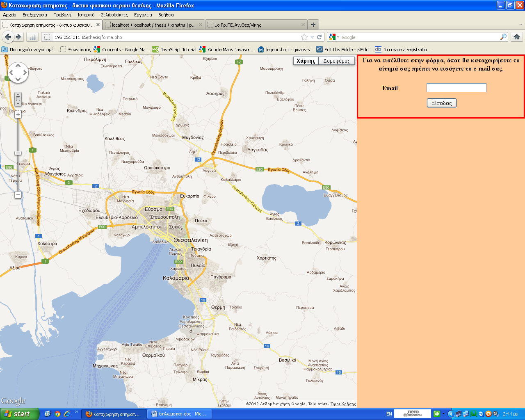Click the Όροι Χρήσης link on map
Image resolution: width=525 pixels, height=420 pixels.
(343, 404)
